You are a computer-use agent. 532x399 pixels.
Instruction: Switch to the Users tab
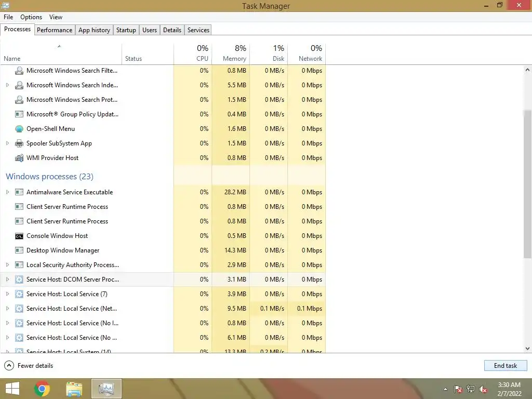150,30
